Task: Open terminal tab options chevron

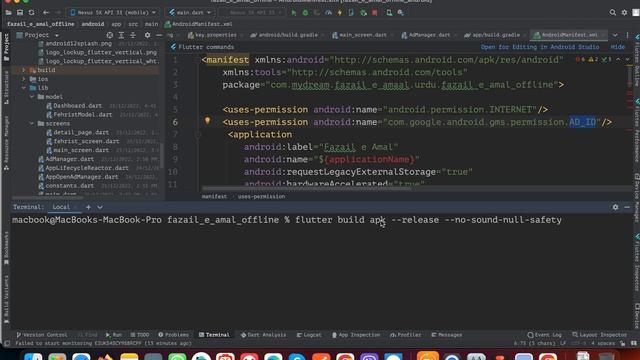Action: coord(100,207)
